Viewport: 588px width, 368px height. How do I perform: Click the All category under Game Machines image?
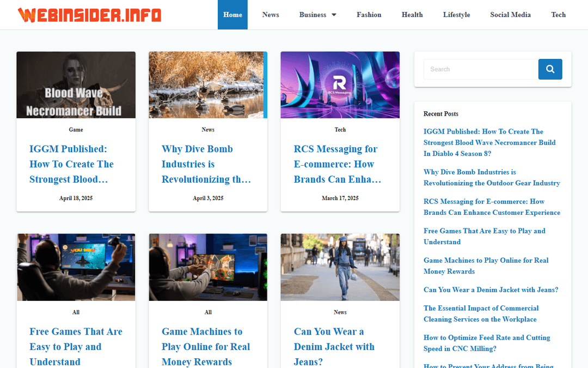pyautogui.click(x=208, y=312)
